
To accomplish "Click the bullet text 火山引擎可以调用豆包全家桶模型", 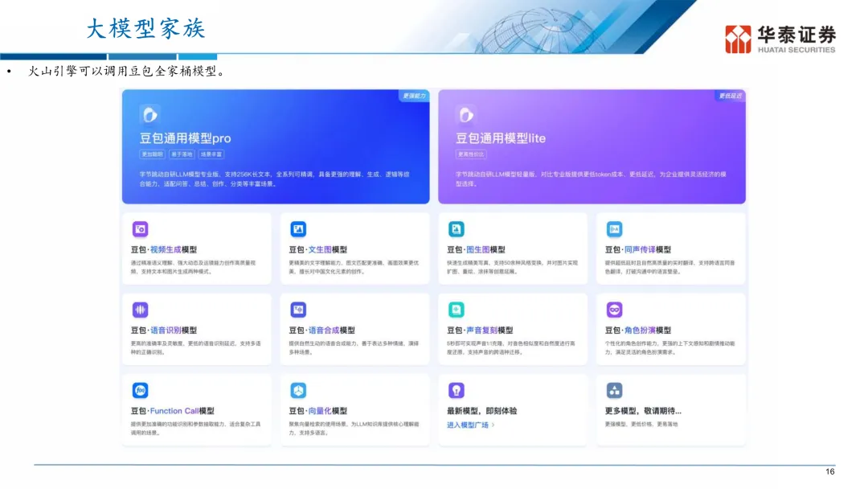I will click(126, 72).
